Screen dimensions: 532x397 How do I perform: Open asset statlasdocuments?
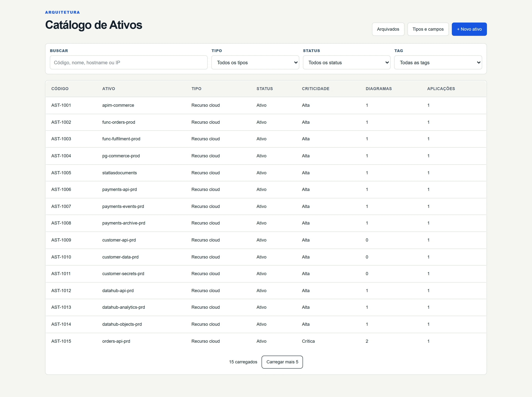(x=120, y=173)
